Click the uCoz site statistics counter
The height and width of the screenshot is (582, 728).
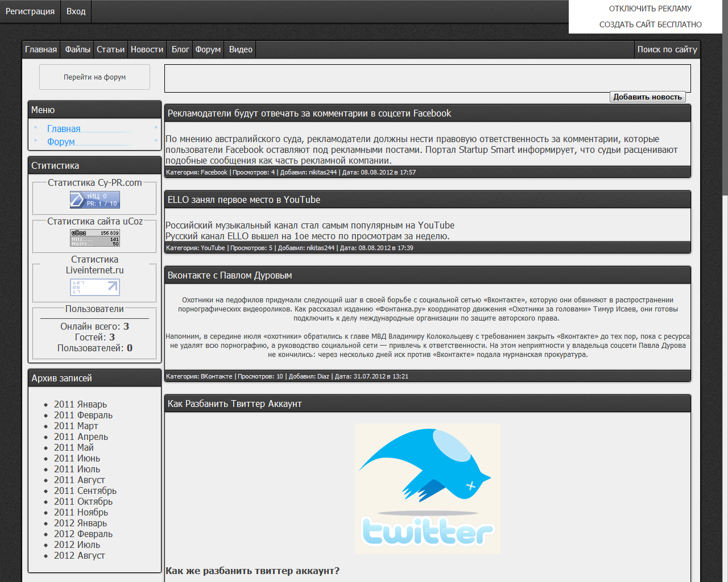[94, 238]
